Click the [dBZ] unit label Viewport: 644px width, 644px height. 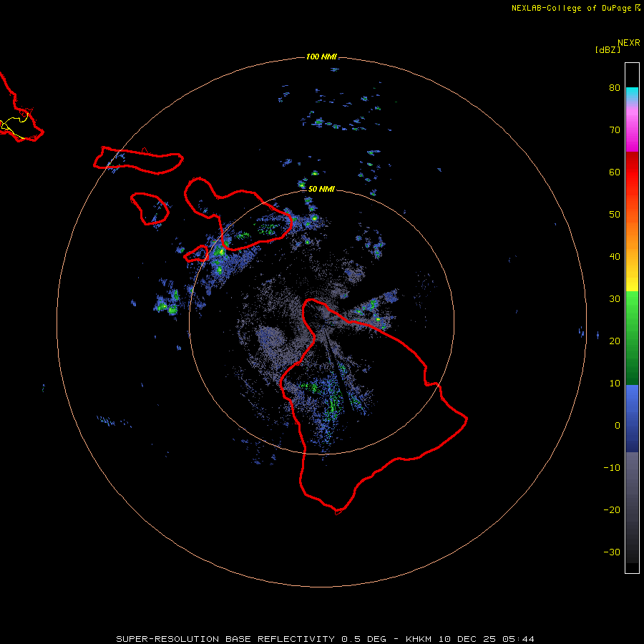click(x=608, y=50)
